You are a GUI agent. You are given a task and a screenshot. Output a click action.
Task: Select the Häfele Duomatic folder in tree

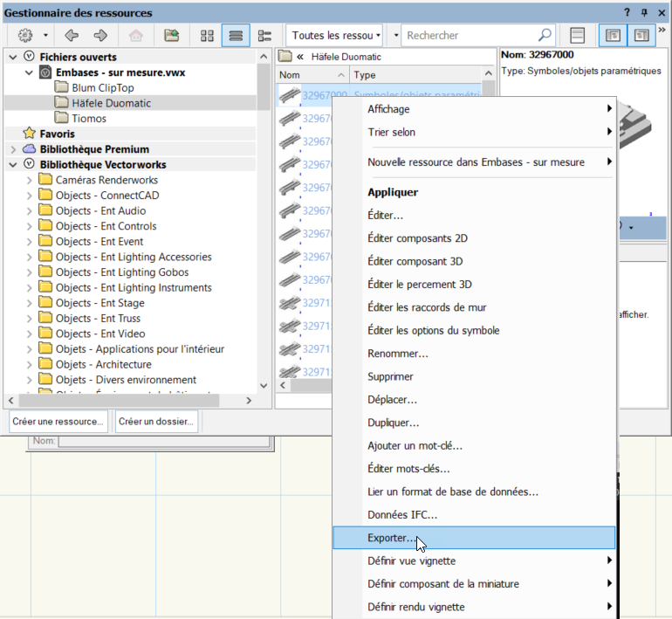111,103
